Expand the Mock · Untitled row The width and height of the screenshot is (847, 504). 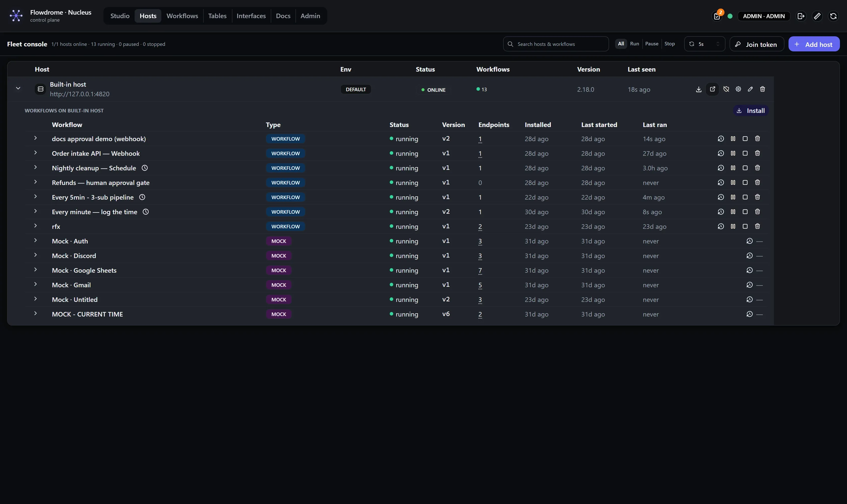pos(35,299)
